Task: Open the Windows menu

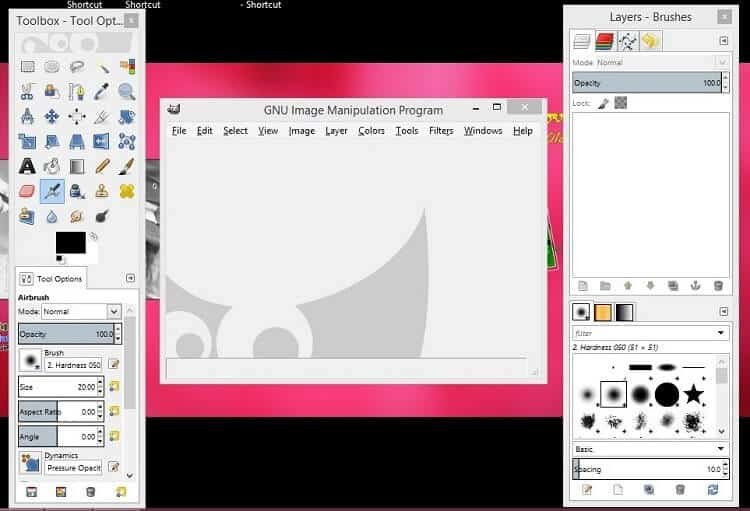Action: click(483, 131)
